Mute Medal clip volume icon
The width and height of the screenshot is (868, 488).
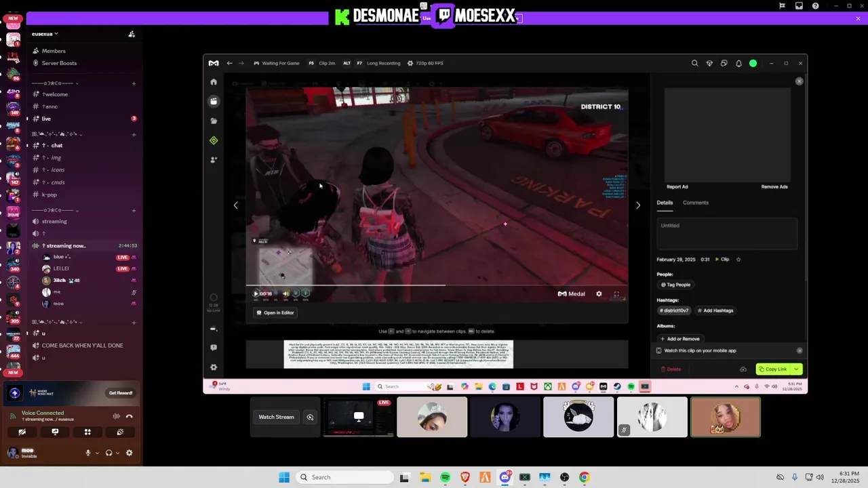pos(285,293)
